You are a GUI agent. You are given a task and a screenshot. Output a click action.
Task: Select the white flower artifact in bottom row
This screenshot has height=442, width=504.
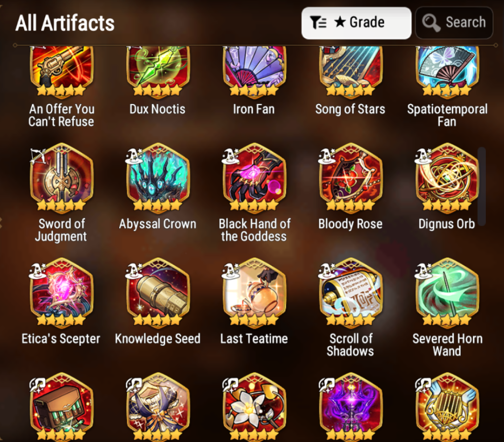click(x=254, y=407)
